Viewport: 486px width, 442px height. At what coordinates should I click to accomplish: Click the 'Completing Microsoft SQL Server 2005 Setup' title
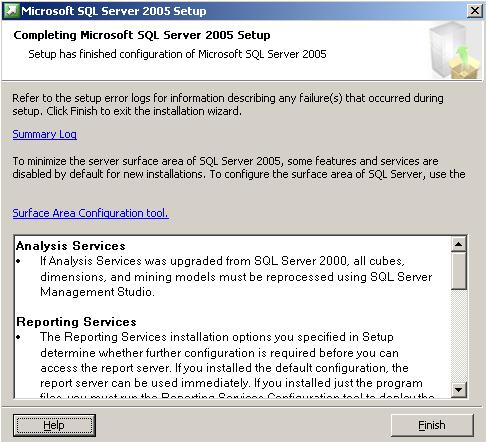click(x=142, y=35)
